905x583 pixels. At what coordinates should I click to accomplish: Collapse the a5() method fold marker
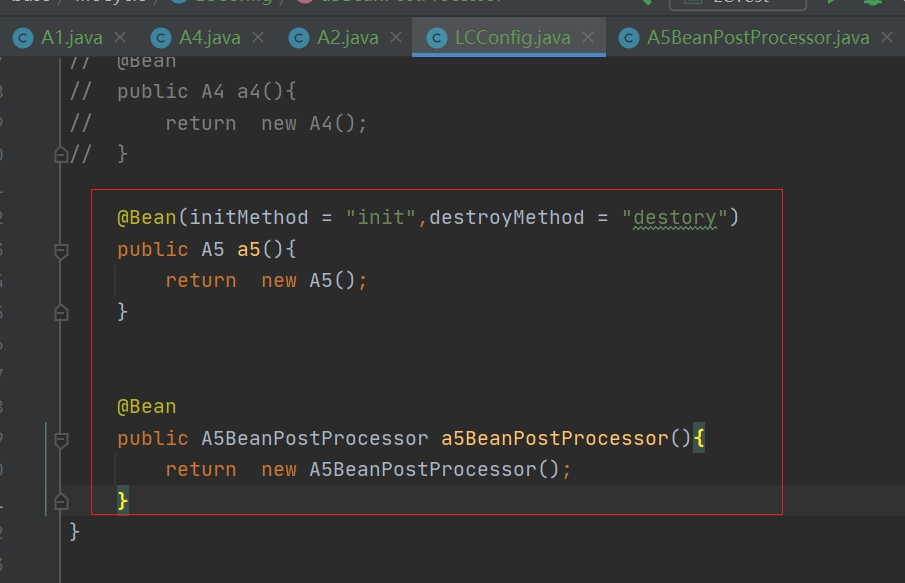pos(61,251)
